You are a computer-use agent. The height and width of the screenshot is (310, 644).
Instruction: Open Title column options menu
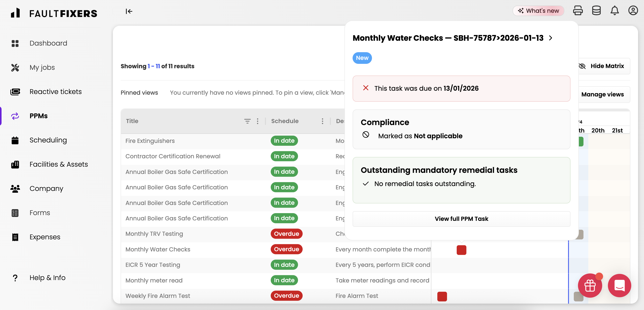tap(258, 121)
